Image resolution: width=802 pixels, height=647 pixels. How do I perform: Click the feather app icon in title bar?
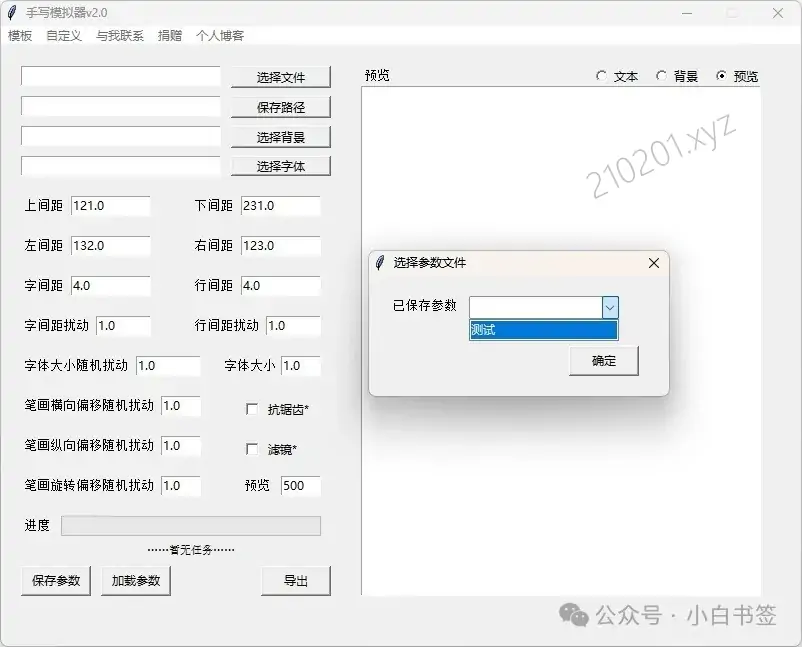(x=12, y=13)
